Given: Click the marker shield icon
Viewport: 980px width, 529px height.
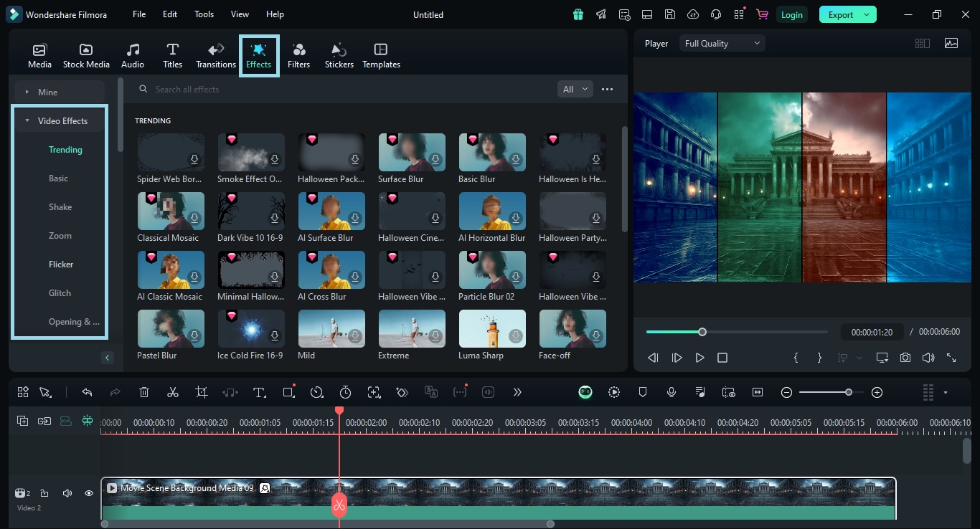Looking at the screenshot, I should (x=643, y=392).
